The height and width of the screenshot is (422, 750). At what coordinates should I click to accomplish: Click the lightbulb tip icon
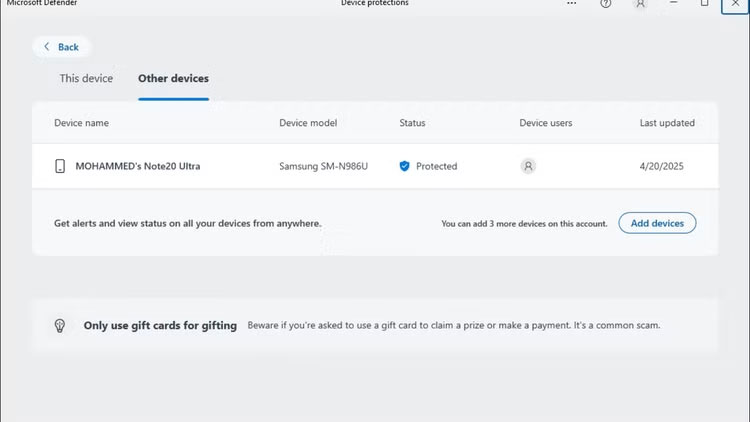(60, 326)
